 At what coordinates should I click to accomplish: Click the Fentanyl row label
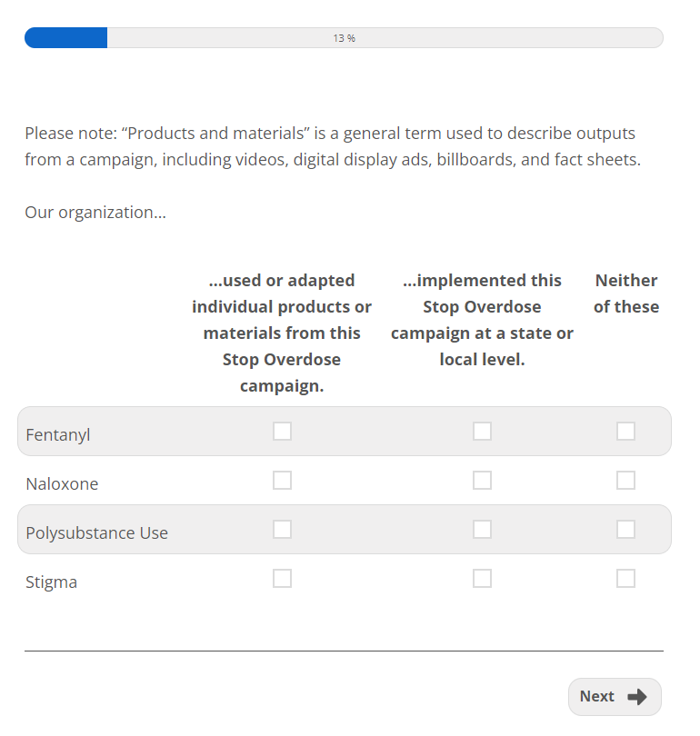pos(58,435)
